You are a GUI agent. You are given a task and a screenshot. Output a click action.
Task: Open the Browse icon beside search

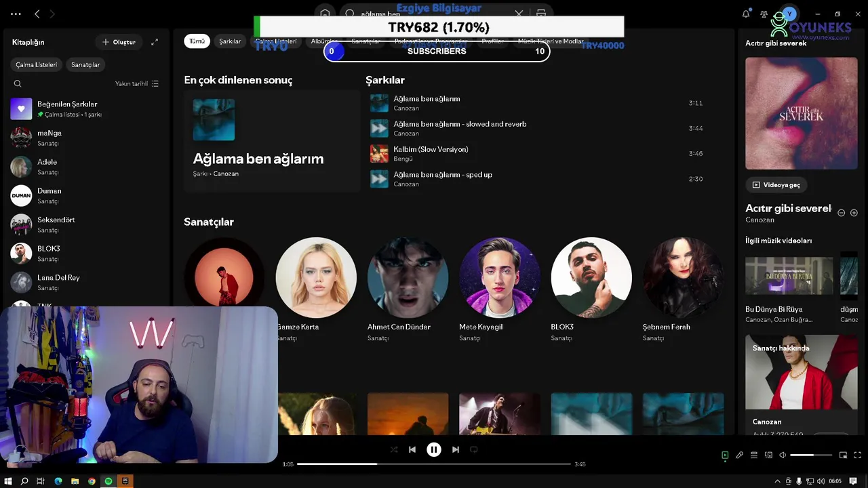pos(541,14)
